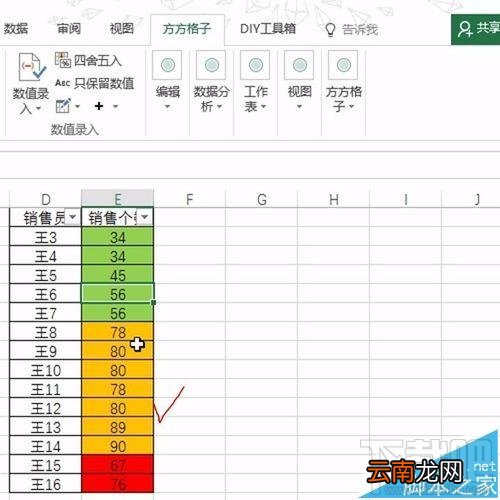Screen dimensions: 500x500
Task: Select green cell 45 in 王5 row
Action: click(x=118, y=275)
